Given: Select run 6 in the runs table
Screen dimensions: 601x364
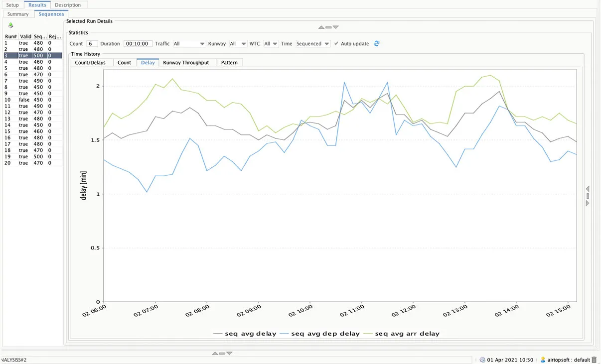Looking at the screenshot, I should 33,74.
